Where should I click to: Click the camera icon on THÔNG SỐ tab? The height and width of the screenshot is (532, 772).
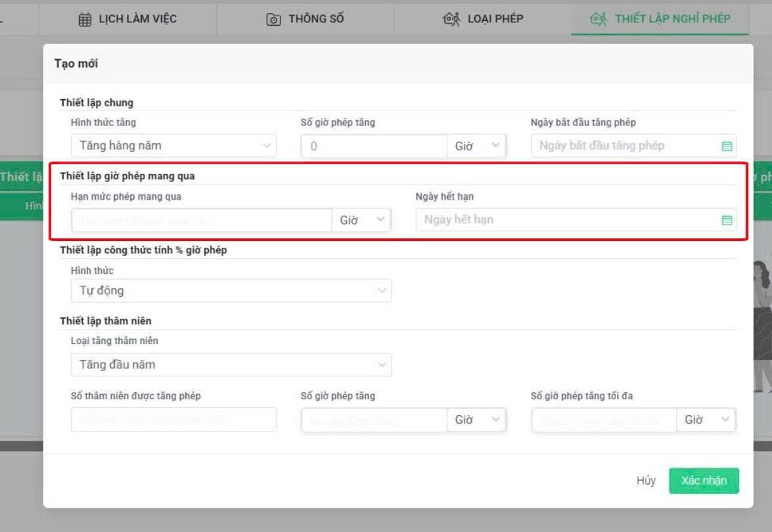click(273, 19)
